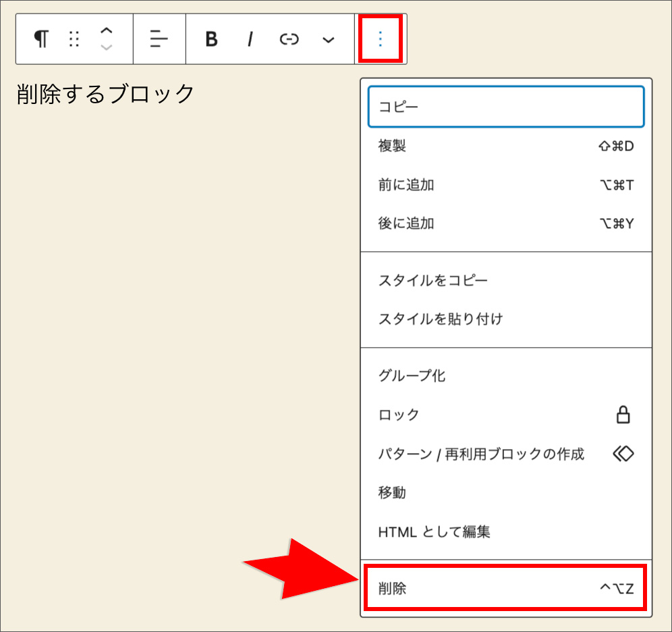672x632 pixels.
Task: Expand the more formatting options chevron
Action: [x=328, y=41]
